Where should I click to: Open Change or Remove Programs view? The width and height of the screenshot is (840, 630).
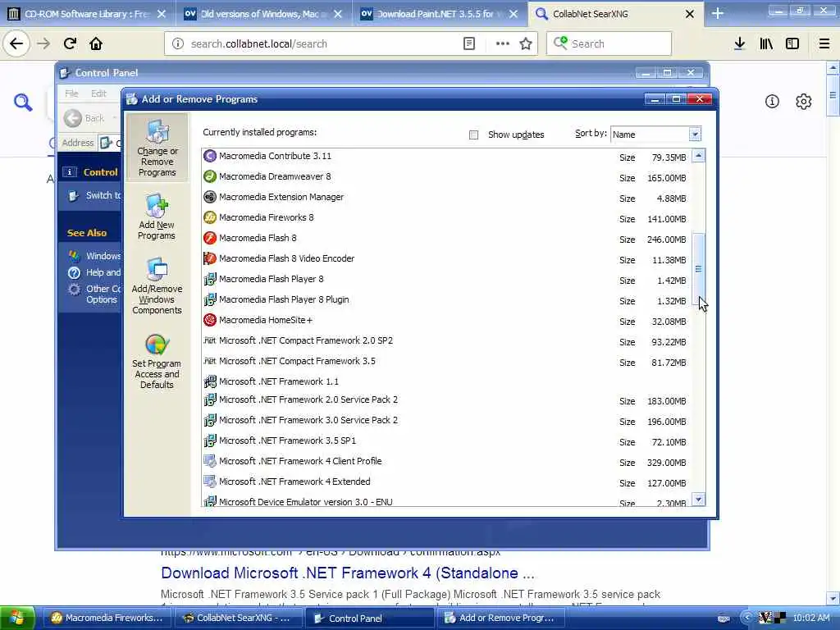(x=157, y=148)
